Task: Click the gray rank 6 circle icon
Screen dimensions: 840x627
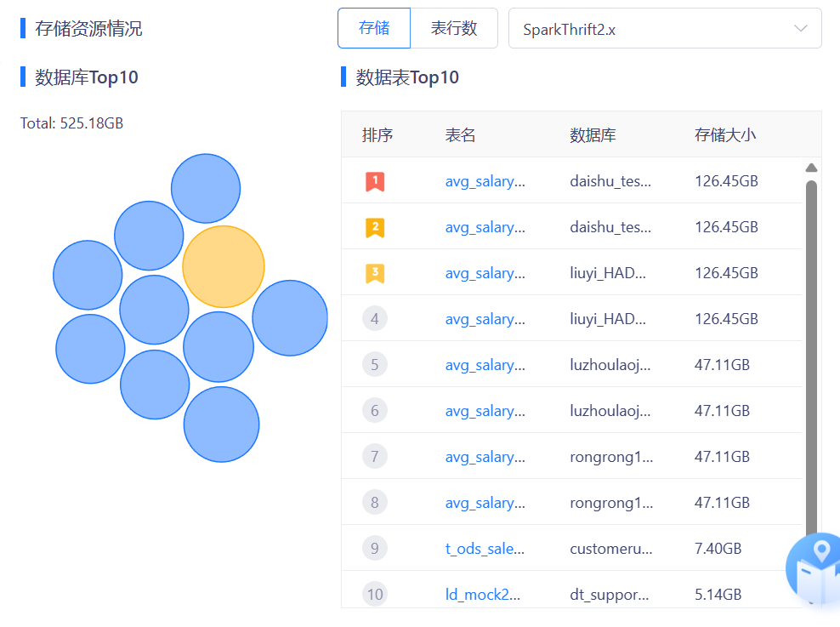Action: (x=375, y=411)
